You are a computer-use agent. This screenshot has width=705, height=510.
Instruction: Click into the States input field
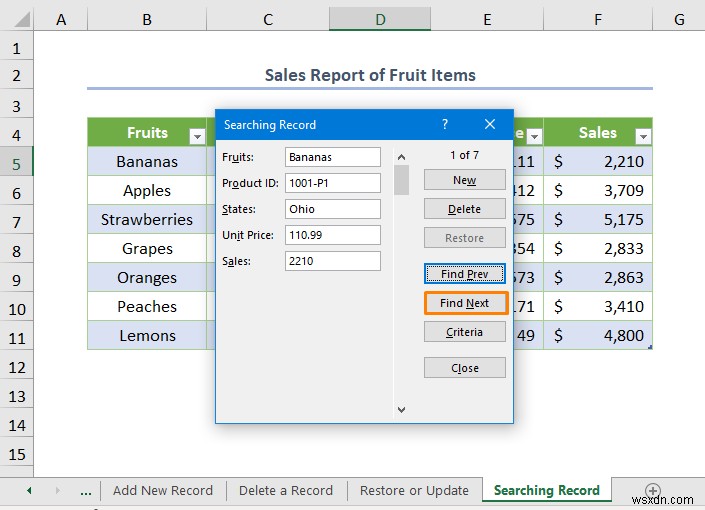coord(333,209)
